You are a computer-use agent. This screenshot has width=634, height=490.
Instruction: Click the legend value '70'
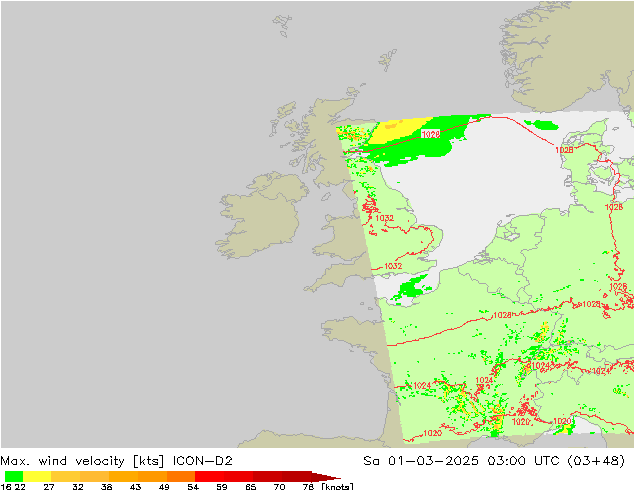(x=279, y=486)
